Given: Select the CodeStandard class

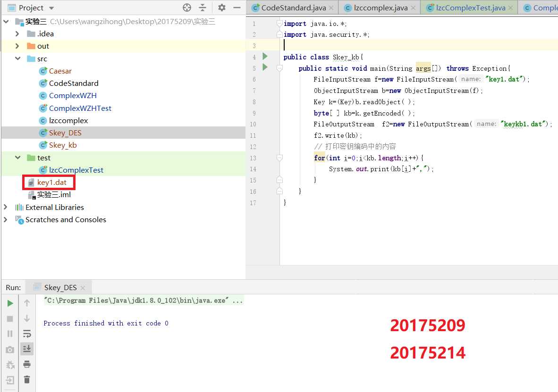Looking at the screenshot, I should tap(74, 83).
